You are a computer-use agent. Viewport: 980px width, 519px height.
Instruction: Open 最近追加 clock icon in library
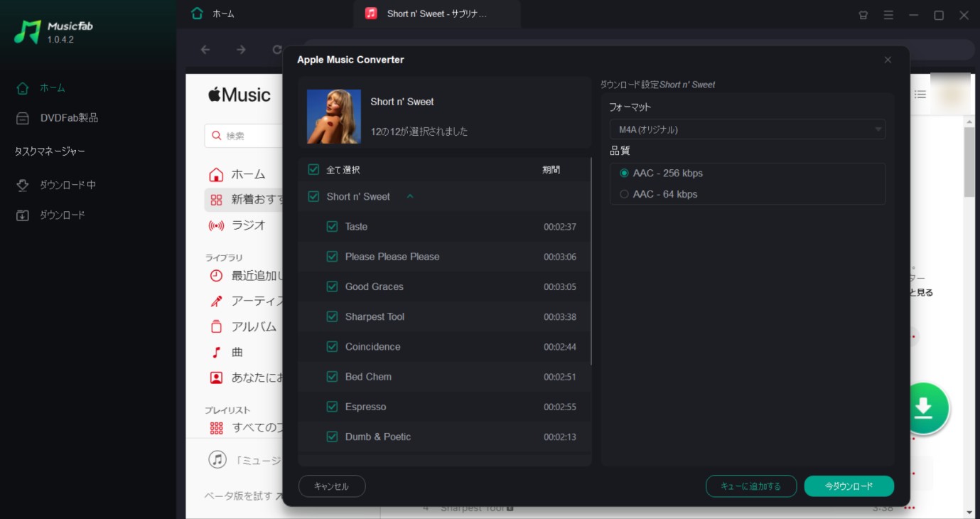(x=216, y=276)
